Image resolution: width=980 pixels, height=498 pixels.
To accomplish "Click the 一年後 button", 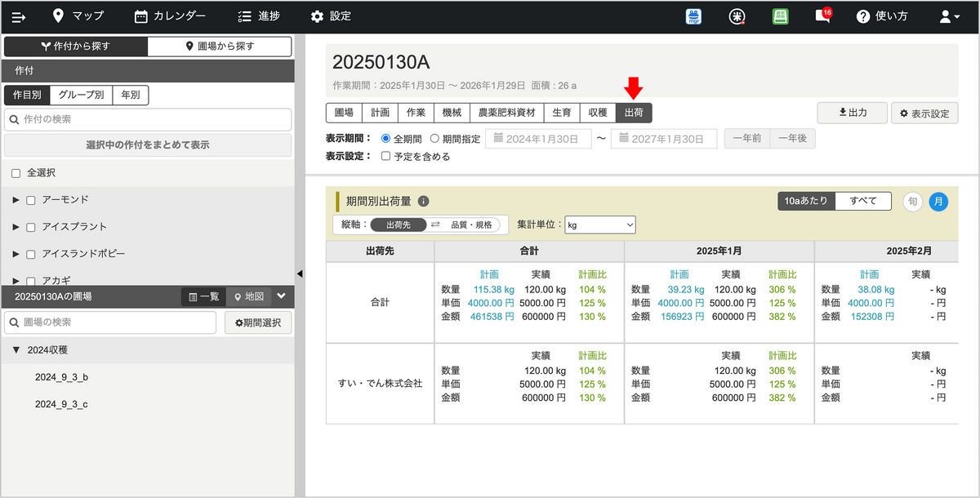I will click(792, 139).
